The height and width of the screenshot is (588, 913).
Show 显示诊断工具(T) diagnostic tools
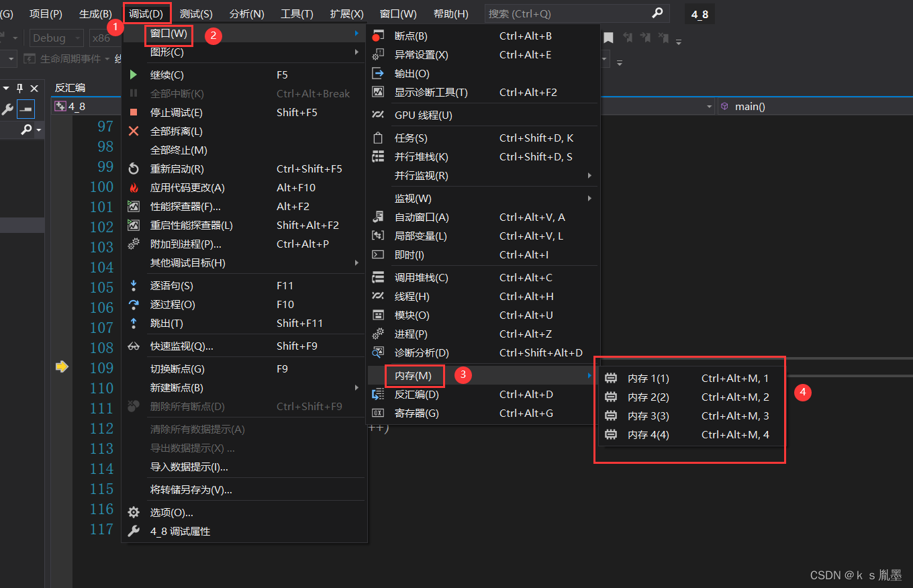(482, 93)
